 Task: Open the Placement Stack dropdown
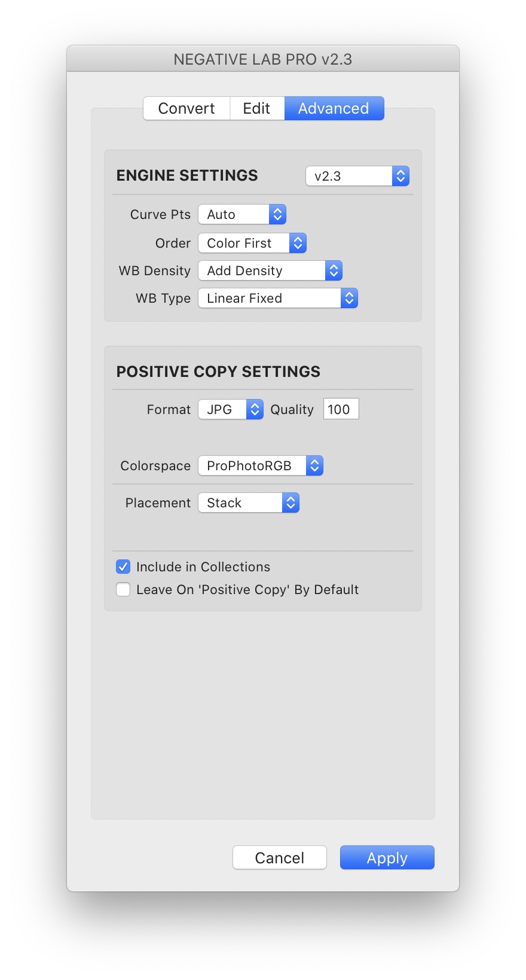pyautogui.click(x=249, y=503)
